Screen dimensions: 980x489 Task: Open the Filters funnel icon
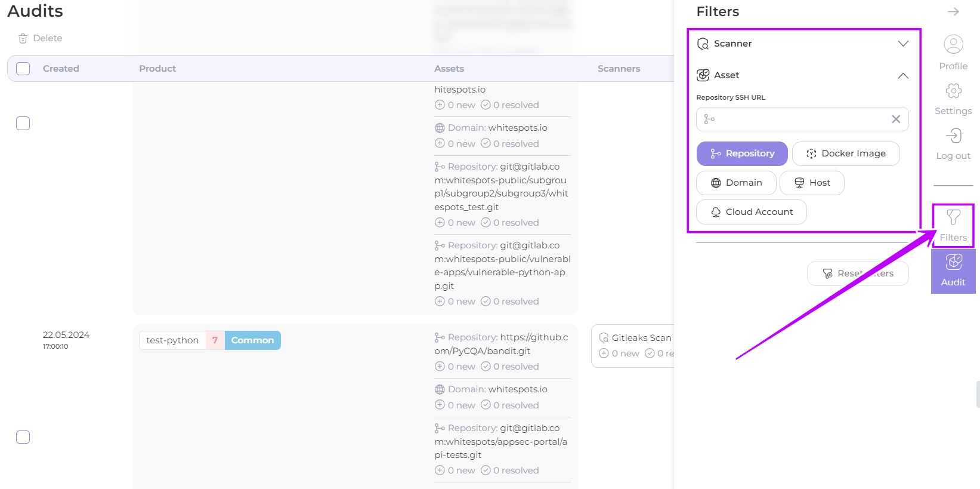tap(953, 219)
